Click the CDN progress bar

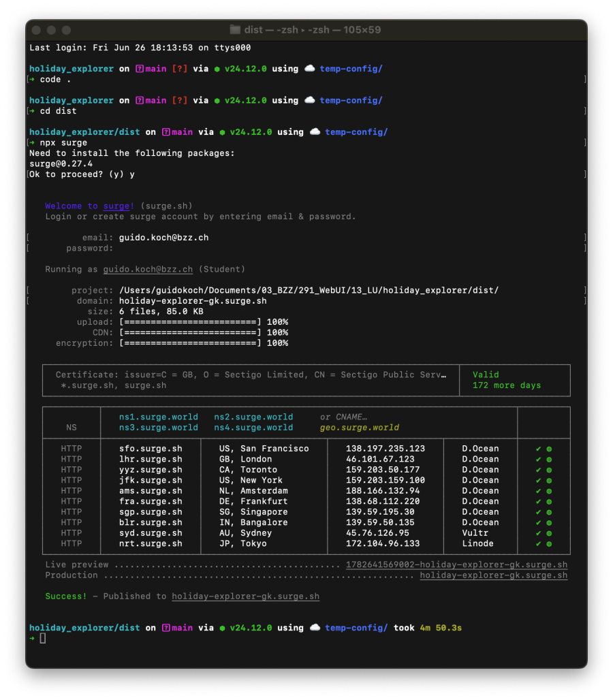tap(190, 332)
